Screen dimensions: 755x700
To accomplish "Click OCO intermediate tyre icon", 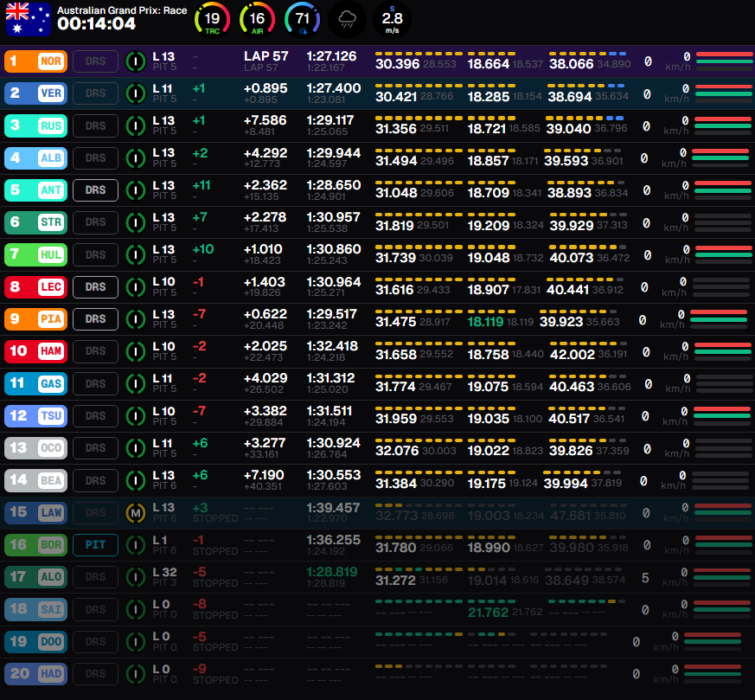I will (135, 448).
